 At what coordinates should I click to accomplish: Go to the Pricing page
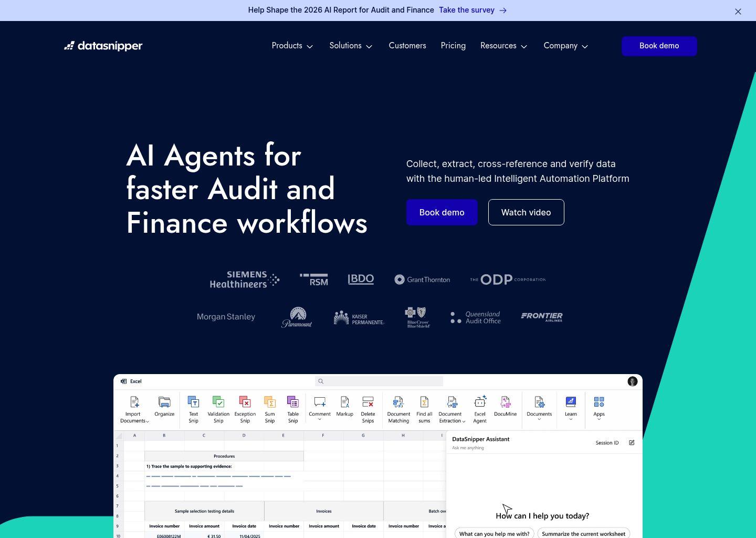pyautogui.click(x=453, y=46)
